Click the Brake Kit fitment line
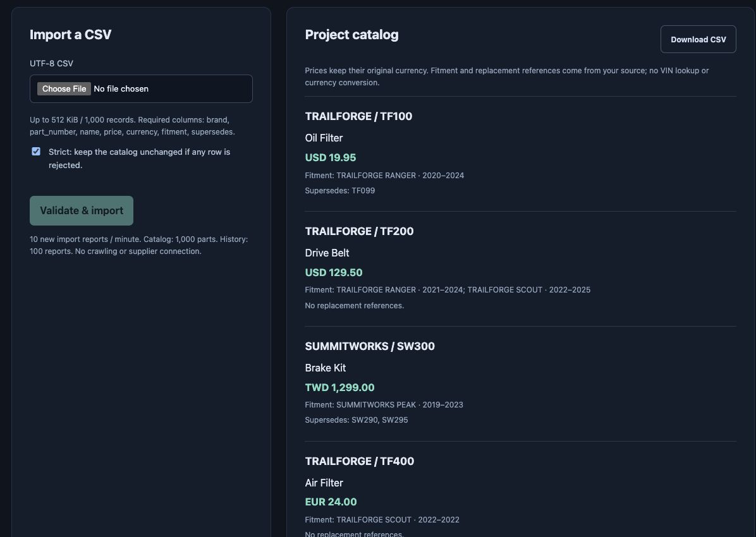Screen dimensions: 756x537 tap(384, 405)
